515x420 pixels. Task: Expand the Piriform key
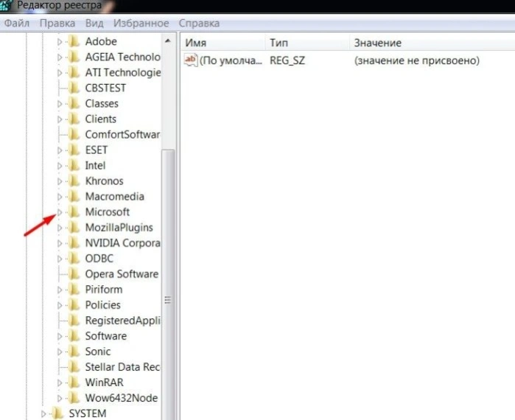pos(60,290)
